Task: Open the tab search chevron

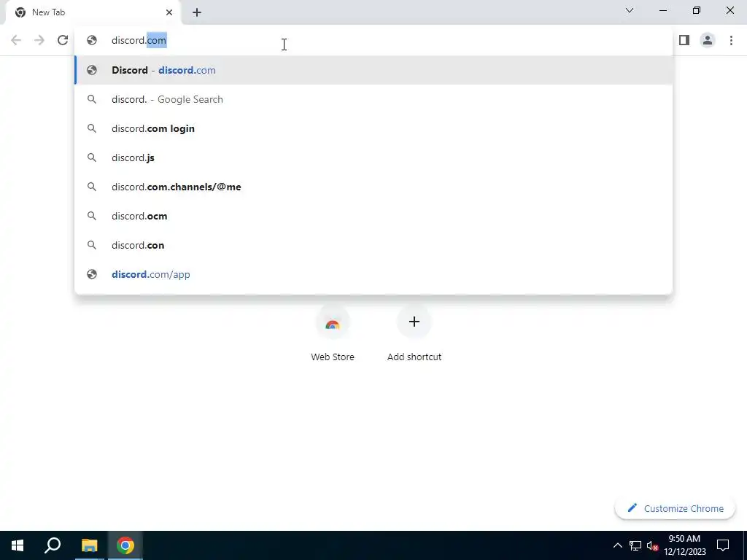Action: click(x=630, y=10)
